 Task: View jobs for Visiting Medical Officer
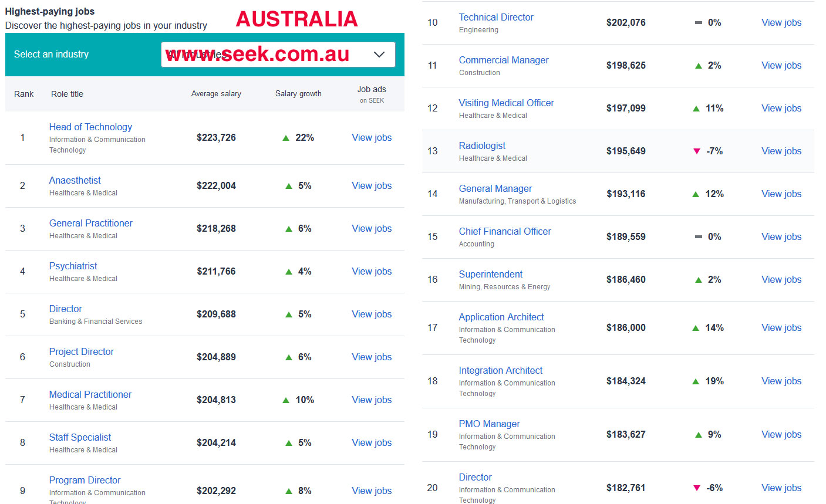point(781,108)
